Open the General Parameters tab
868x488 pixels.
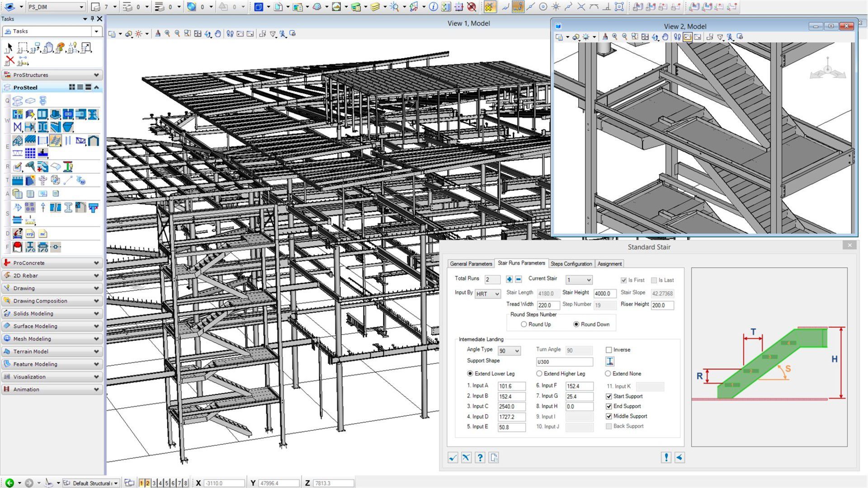pyautogui.click(x=470, y=263)
